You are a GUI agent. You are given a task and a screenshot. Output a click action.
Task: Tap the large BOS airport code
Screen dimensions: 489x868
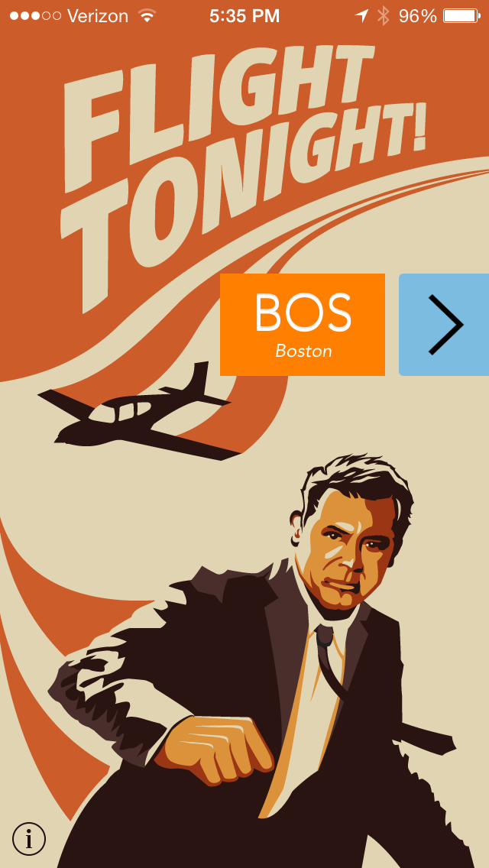[x=303, y=313]
